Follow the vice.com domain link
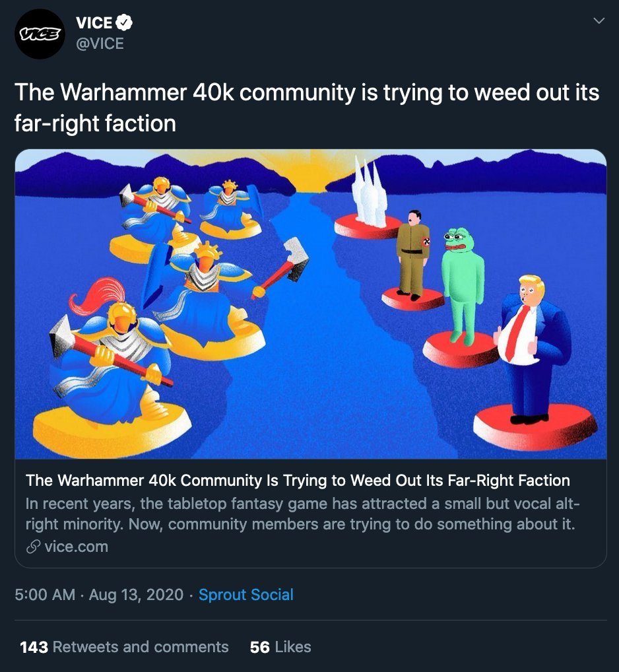This screenshot has height=672, width=619. point(77,547)
